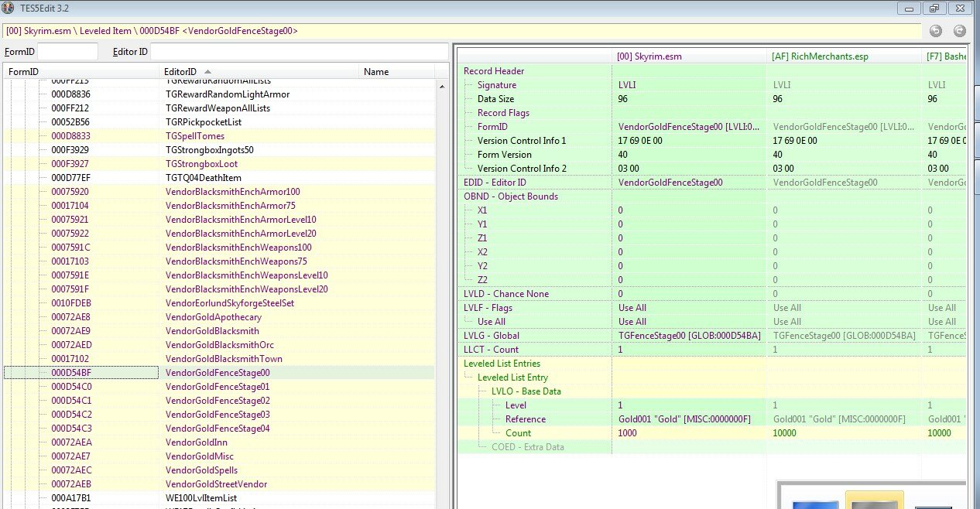
Task: Select TGTQ04DeathItem record row
Action: pos(220,177)
